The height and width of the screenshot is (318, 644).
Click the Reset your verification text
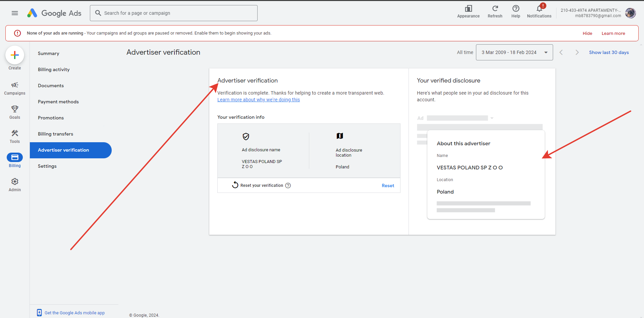(x=262, y=185)
